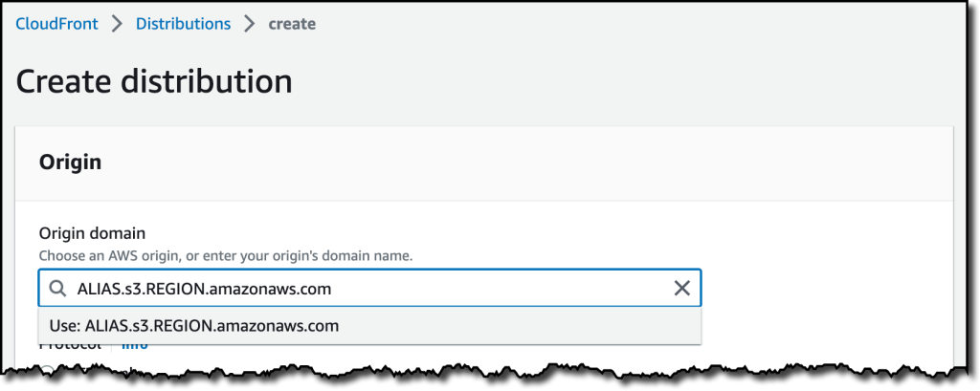
Task: Click the chevron after Distributions breadcrumb
Action: [x=250, y=24]
